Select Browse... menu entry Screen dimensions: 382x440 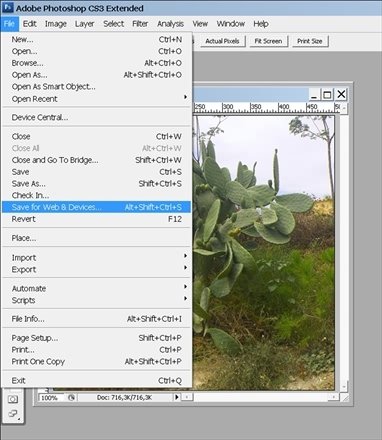click(x=97, y=63)
